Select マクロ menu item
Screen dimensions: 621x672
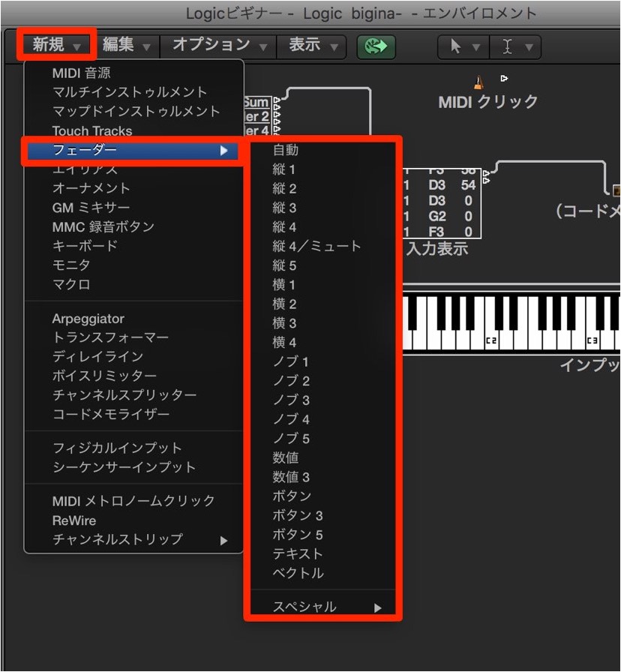(x=133, y=284)
